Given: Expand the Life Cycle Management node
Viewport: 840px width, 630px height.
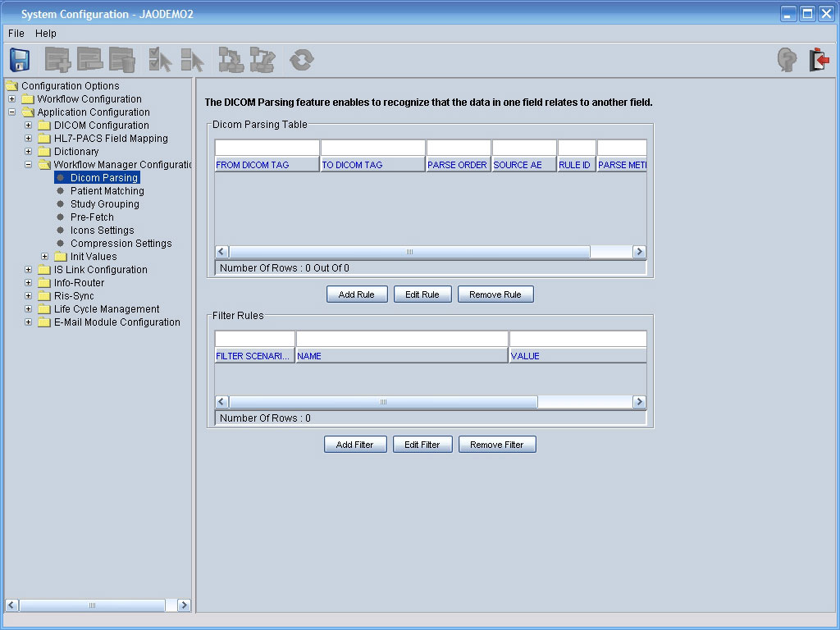Looking at the screenshot, I should point(29,309).
